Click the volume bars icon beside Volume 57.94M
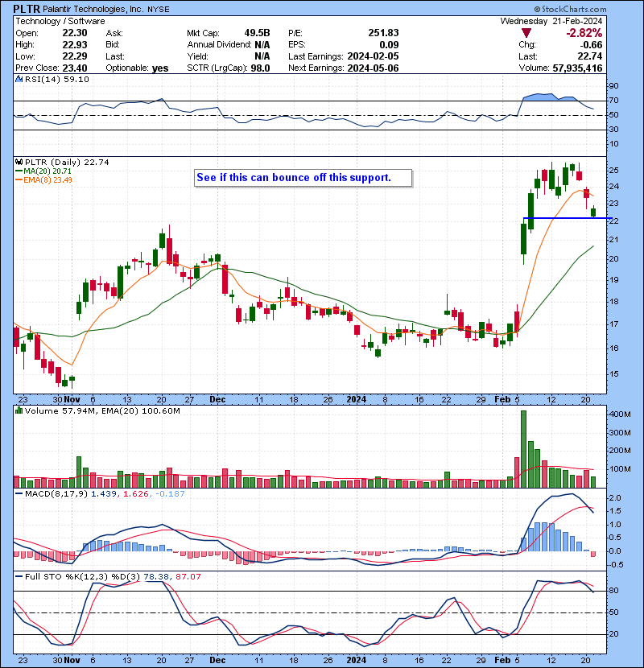The image size is (644, 668). tap(19, 410)
